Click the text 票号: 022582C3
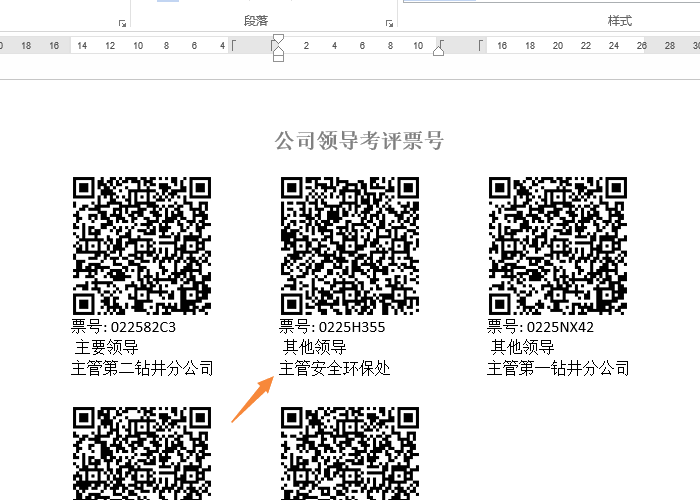The width and height of the screenshot is (700, 500). pos(124,327)
